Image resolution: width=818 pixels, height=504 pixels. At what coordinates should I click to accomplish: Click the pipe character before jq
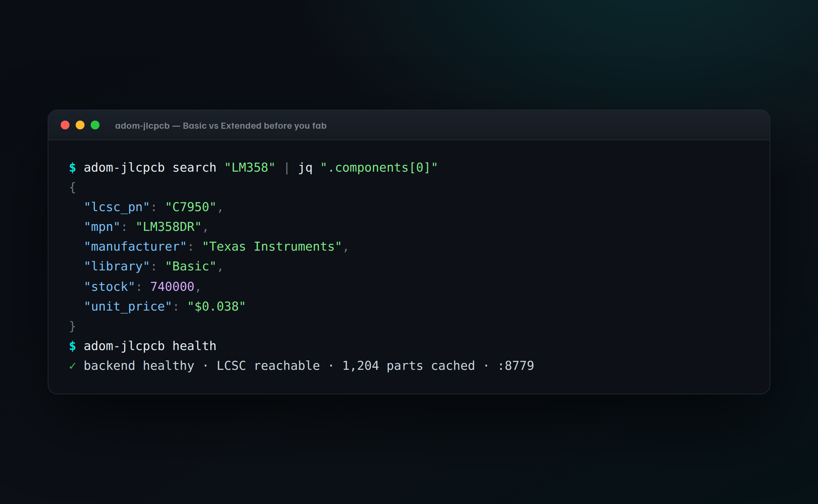point(287,168)
